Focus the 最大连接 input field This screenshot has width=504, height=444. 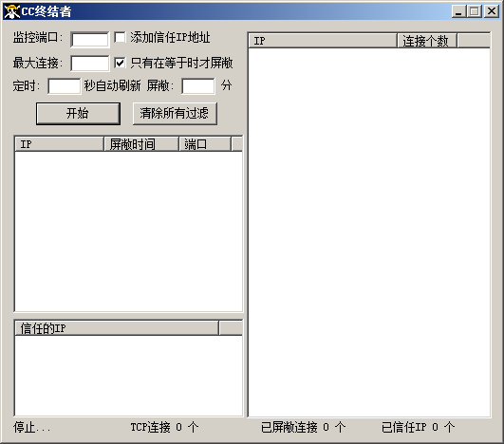click(90, 64)
